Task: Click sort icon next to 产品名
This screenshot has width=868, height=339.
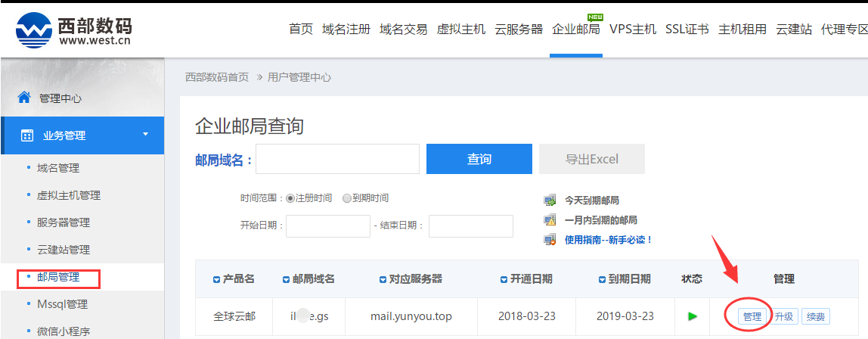Action: pos(217,279)
